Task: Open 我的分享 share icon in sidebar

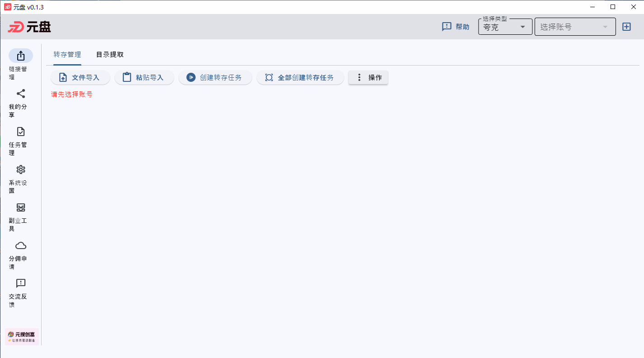Action: pyautogui.click(x=21, y=94)
